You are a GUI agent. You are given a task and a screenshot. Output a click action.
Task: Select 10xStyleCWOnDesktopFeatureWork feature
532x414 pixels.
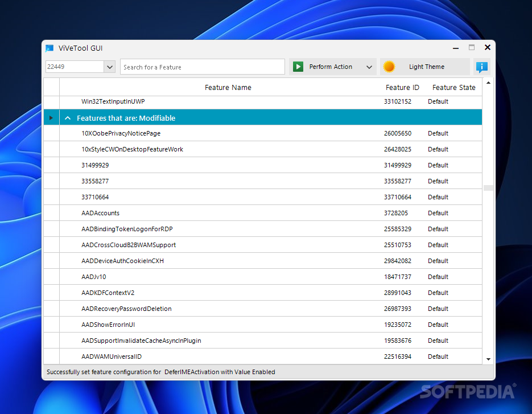point(132,149)
